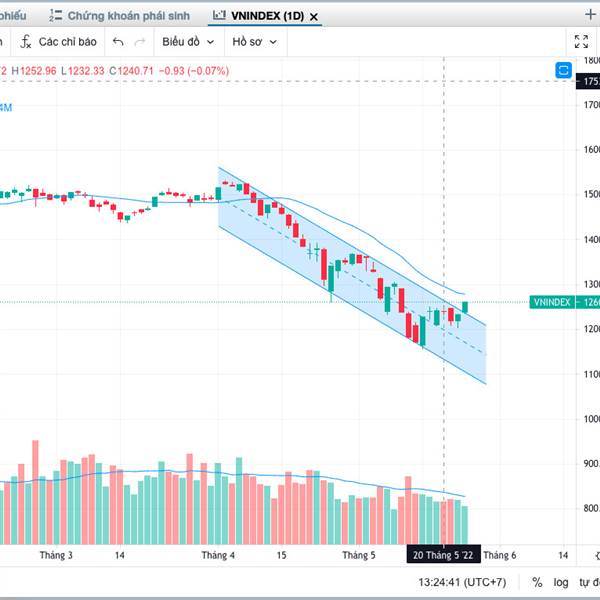Click the redo arrow

point(140,42)
